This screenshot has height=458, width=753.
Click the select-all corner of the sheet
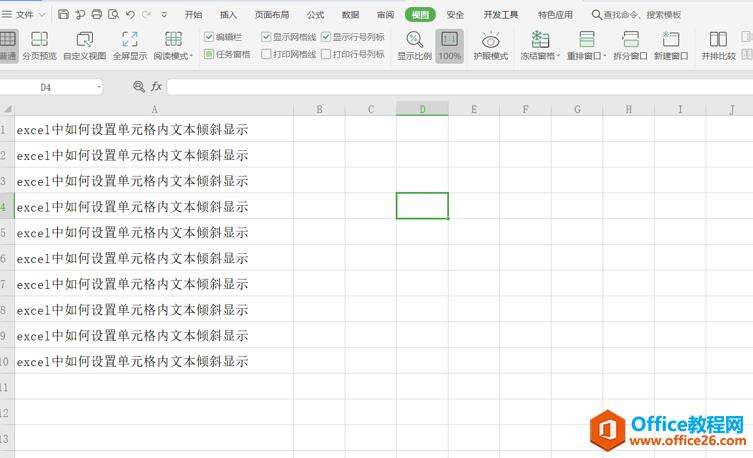tap(7, 109)
